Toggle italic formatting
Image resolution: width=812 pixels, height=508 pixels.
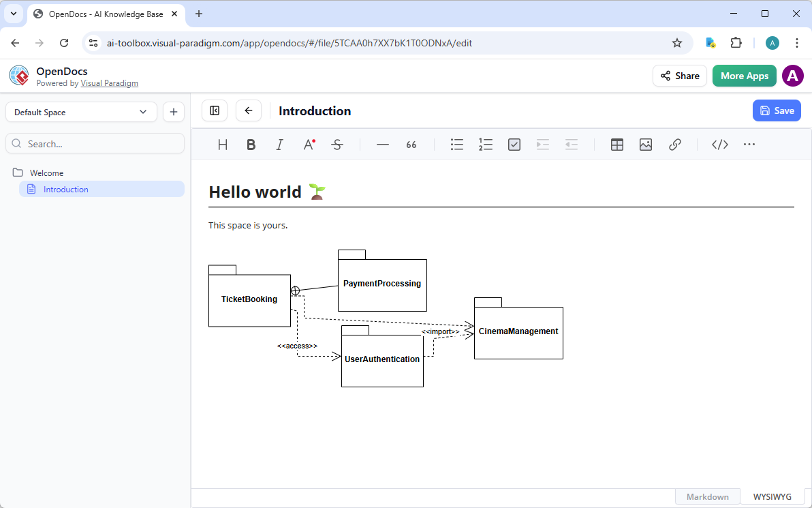[279, 144]
